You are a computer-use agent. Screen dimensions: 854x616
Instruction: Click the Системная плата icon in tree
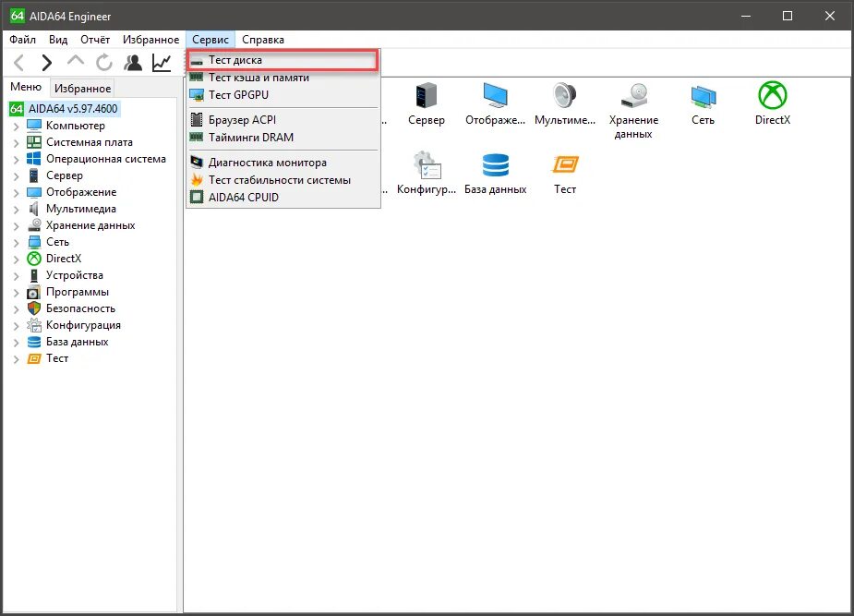pos(34,142)
